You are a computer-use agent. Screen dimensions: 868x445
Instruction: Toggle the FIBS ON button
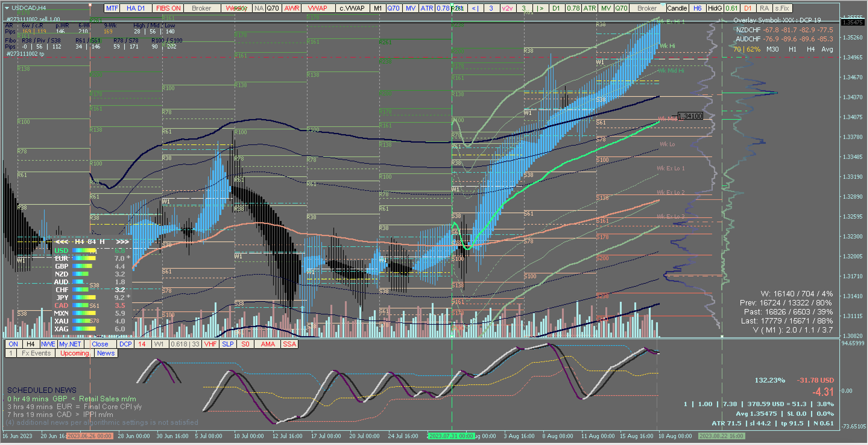[168, 8]
